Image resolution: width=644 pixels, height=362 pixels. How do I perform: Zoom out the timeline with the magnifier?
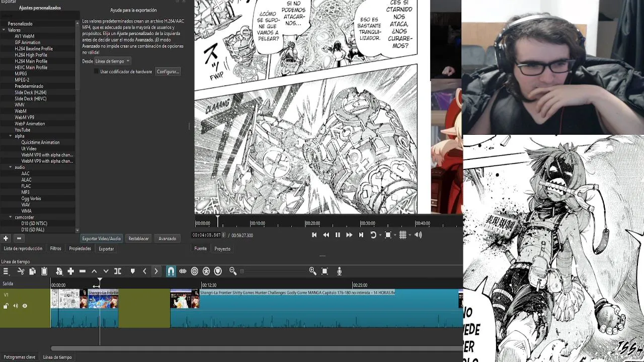tap(233, 271)
